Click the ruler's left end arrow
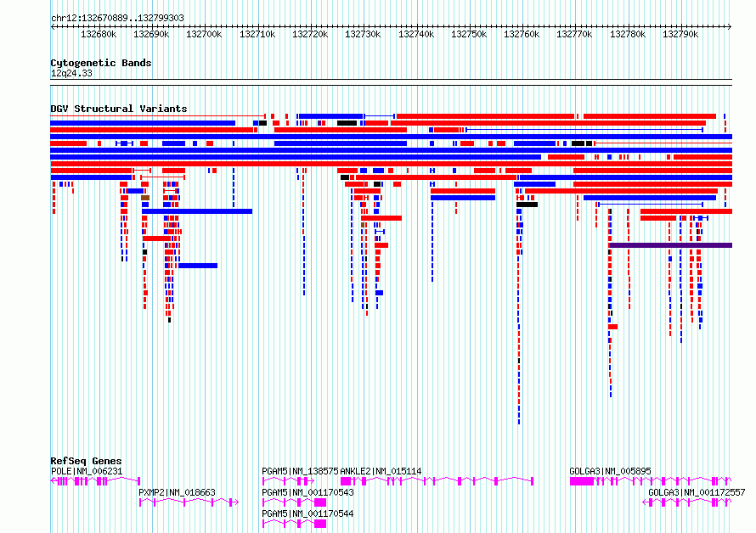This screenshot has height=533, width=756. pyautogui.click(x=53, y=27)
